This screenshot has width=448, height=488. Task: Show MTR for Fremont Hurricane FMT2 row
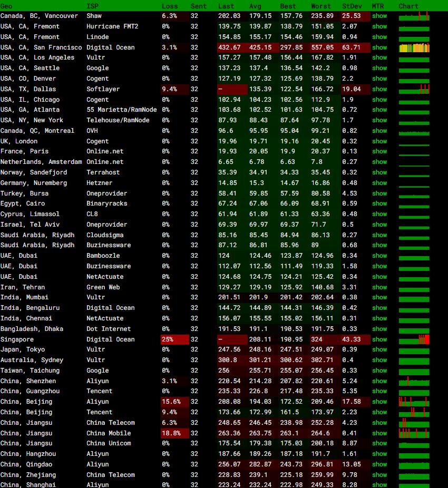pos(379,26)
